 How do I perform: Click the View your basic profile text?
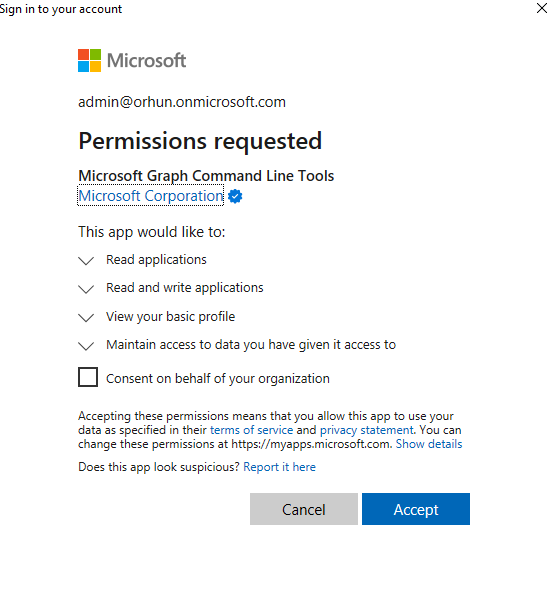tap(170, 317)
